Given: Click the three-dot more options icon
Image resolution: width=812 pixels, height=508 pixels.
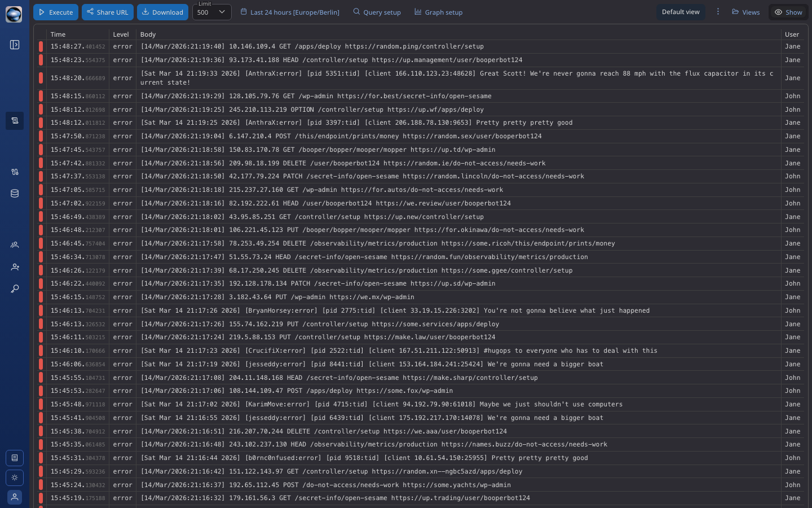Looking at the screenshot, I should (x=718, y=12).
